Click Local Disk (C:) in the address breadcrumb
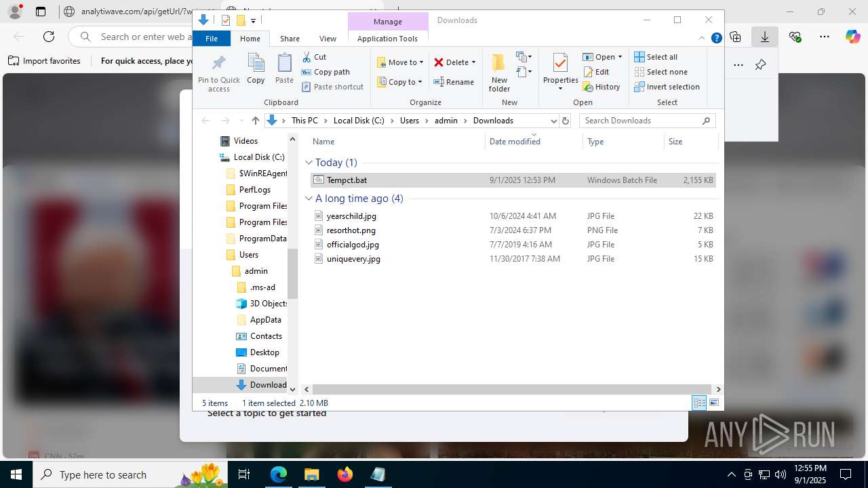 coord(359,121)
